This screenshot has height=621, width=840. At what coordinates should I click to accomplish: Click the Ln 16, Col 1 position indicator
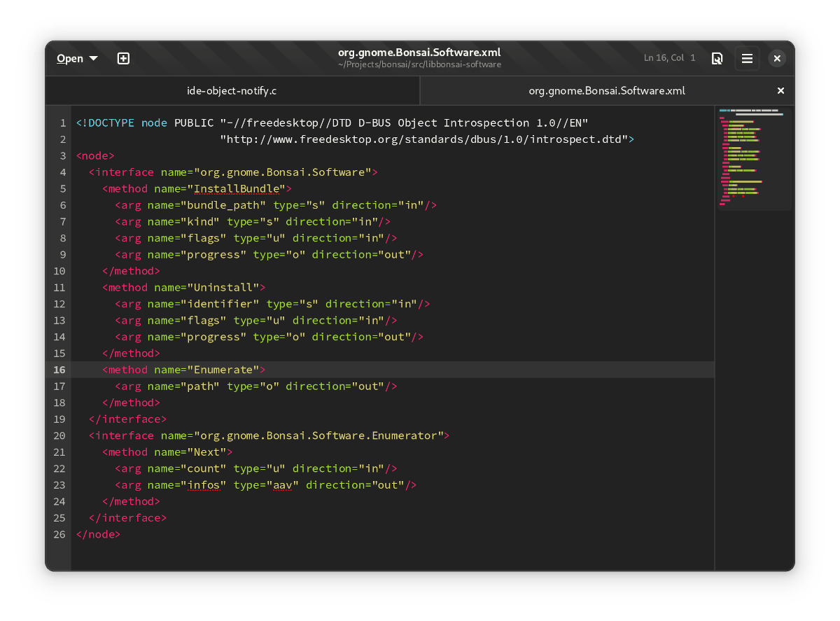coord(669,58)
